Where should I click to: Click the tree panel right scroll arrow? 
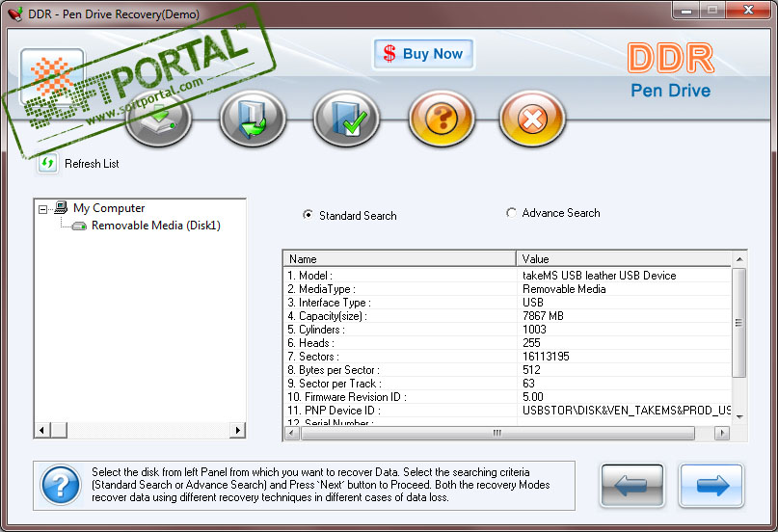238,431
